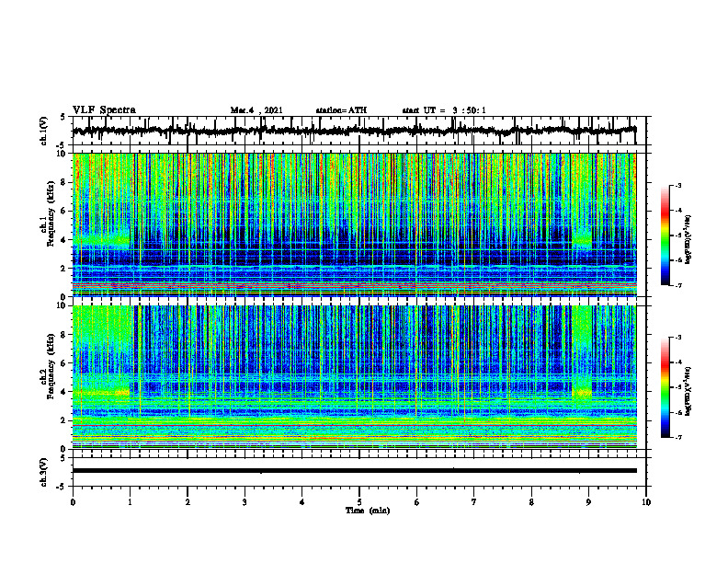
Task: Click the ch.1 voltage waveform trace
Action: coord(354,131)
